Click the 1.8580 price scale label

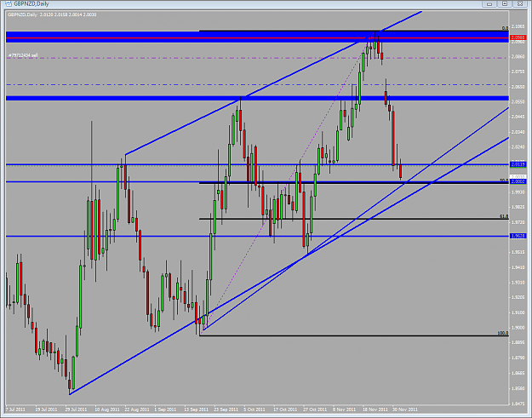[518, 388]
